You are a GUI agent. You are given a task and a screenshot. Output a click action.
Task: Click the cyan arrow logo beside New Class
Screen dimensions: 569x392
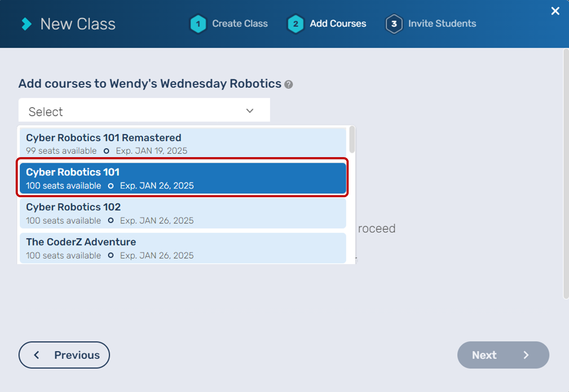(x=26, y=24)
